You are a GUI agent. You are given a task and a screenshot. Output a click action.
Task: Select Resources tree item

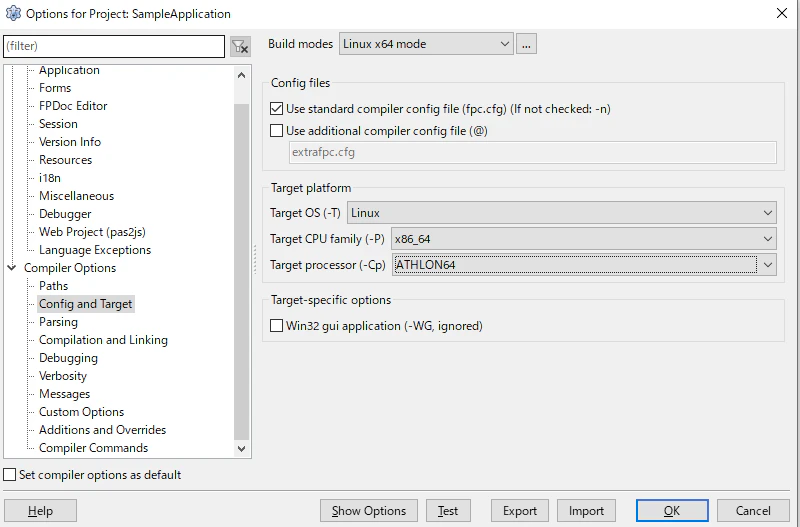click(65, 160)
